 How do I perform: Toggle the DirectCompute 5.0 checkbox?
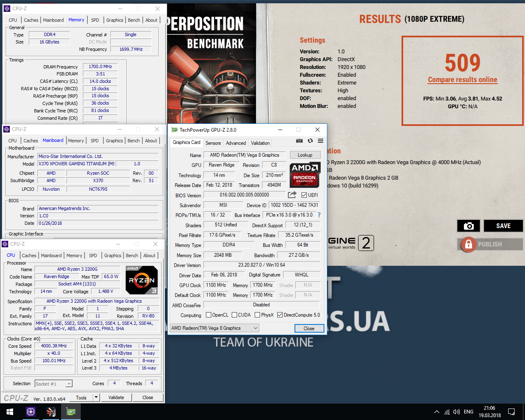[x=280, y=315]
